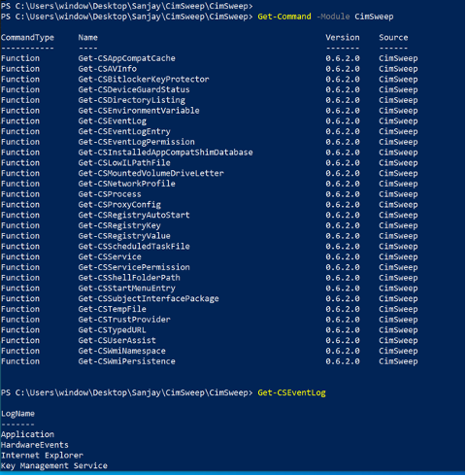Click the -Module parameter text
Screen dimensions: 466x476
[333, 17]
